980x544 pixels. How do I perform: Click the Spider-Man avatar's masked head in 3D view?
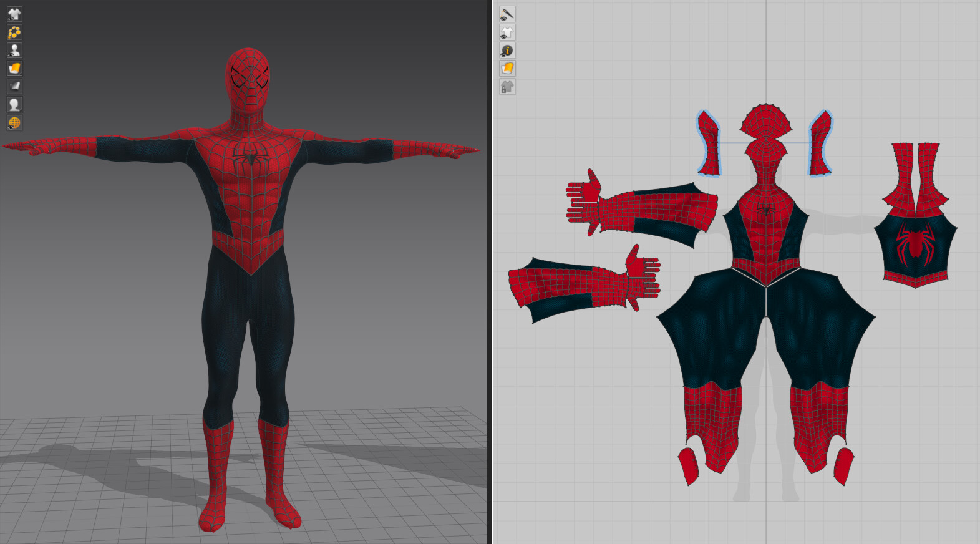(248, 79)
